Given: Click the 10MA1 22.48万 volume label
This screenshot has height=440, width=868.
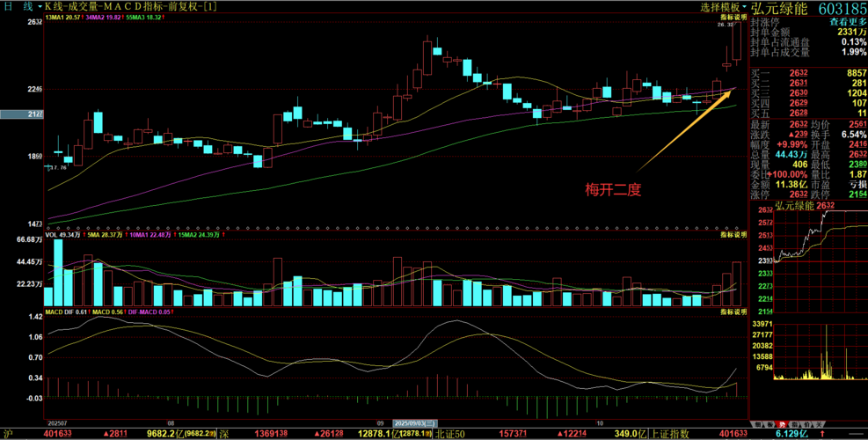Looking at the screenshot, I should click(x=150, y=235).
